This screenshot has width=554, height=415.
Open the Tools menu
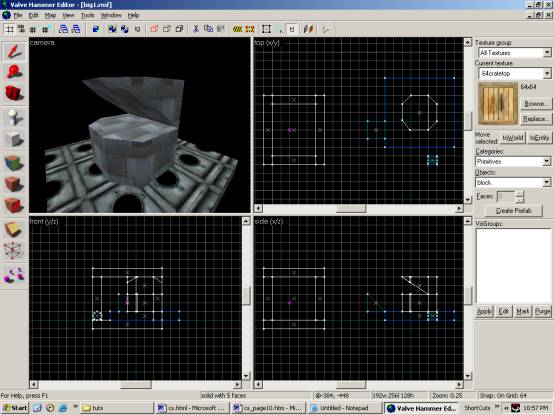click(x=87, y=15)
